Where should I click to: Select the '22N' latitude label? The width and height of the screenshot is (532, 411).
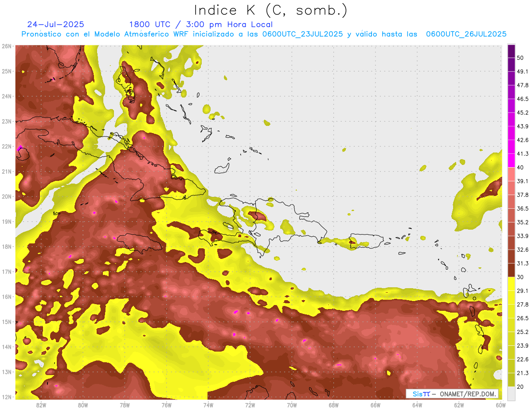click(x=6, y=146)
